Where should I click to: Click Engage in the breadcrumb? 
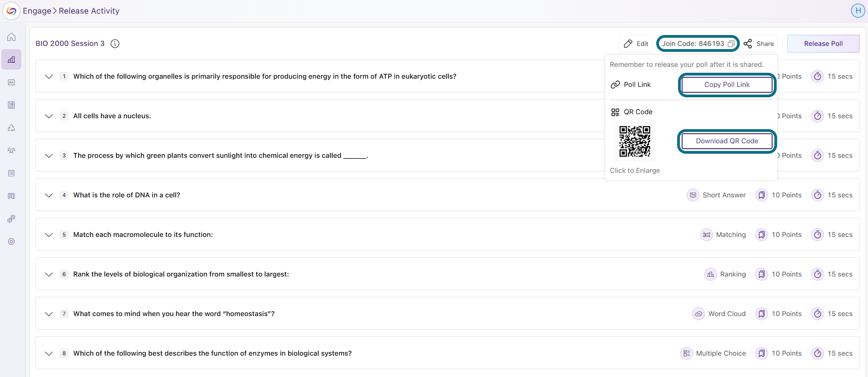(x=37, y=11)
